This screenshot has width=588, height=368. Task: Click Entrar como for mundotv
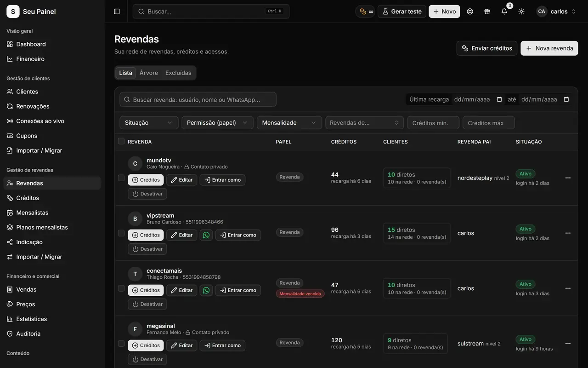[222, 180]
